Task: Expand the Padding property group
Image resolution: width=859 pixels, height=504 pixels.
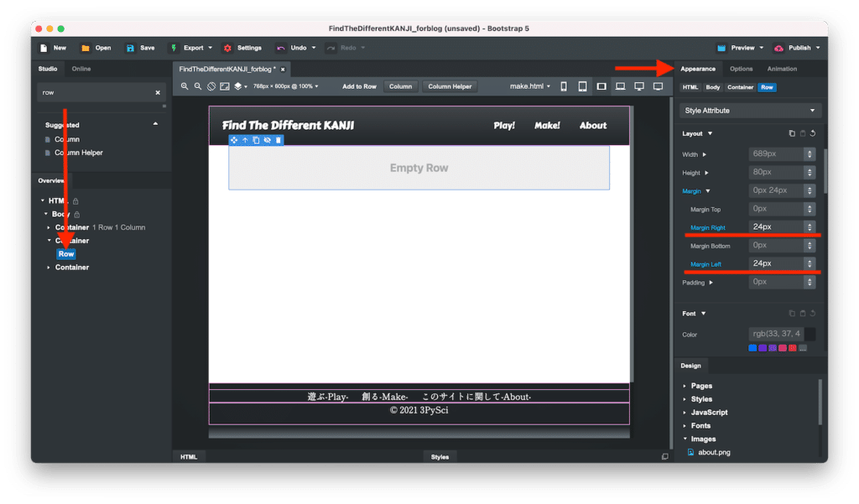Action: click(x=711, y=283)
